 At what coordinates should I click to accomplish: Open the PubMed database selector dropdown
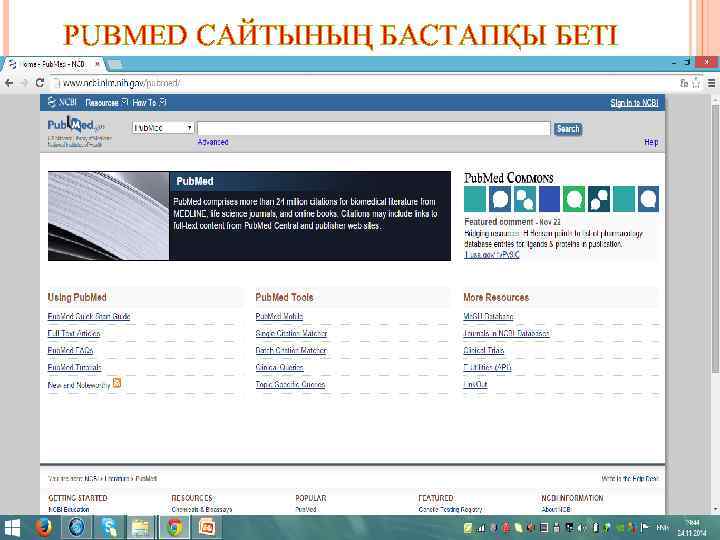click(x=163, y=128)
